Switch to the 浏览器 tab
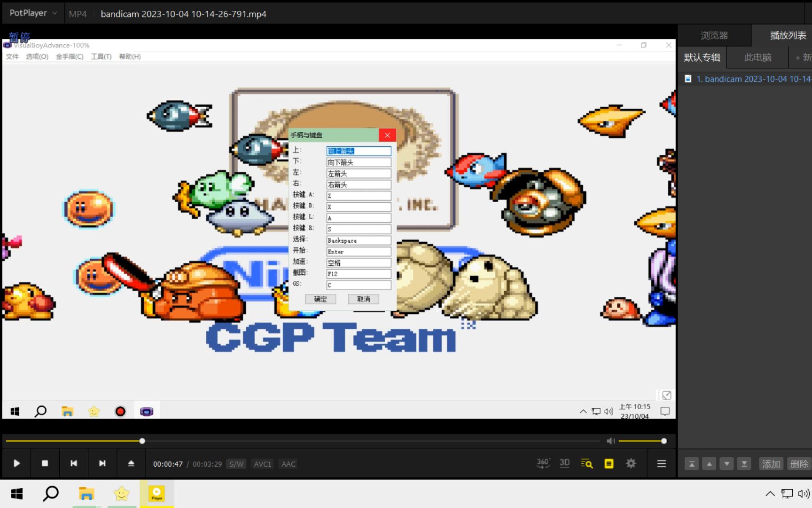 [714, 35]
